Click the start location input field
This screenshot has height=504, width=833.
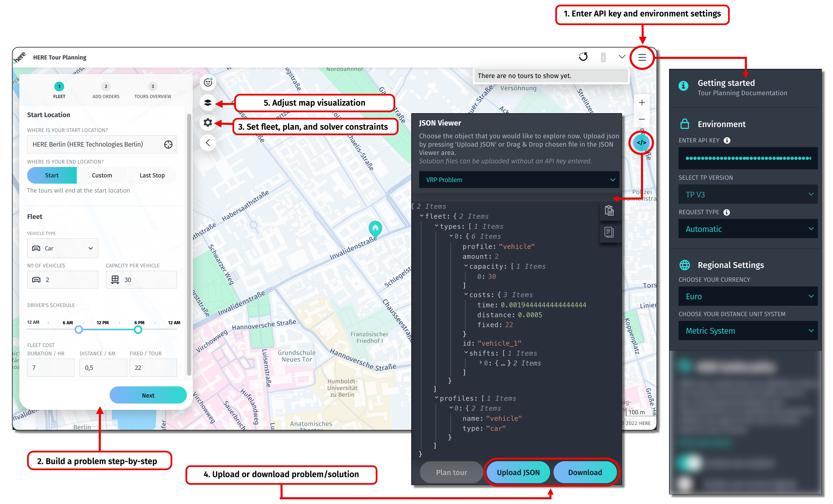coord(102,145)
